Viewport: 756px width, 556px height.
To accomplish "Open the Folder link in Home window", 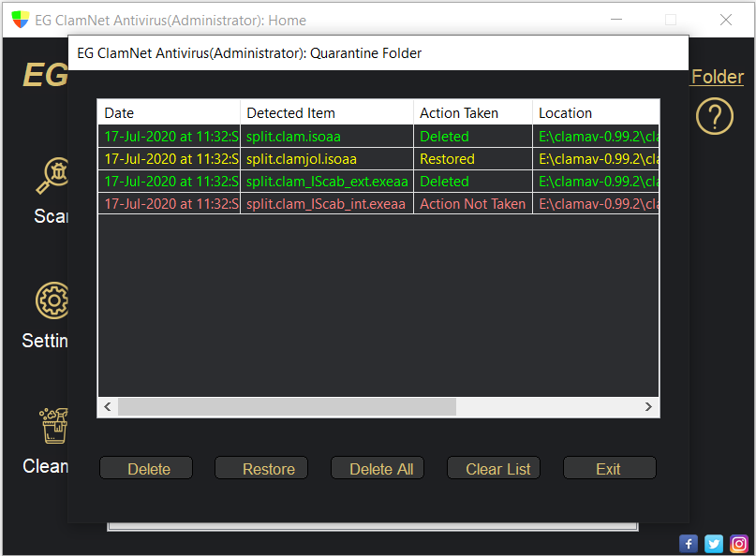I will tap(718, 77).
